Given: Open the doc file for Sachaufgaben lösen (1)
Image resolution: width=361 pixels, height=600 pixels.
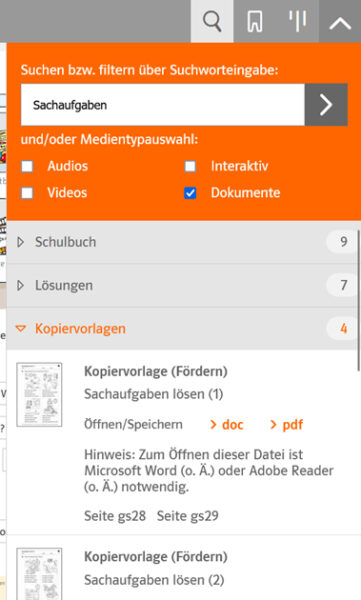Looking at the screenshot, I should 227,425.
